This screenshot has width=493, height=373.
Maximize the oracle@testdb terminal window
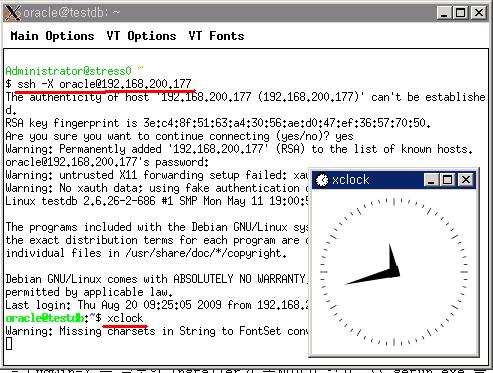tap(461, 13)
